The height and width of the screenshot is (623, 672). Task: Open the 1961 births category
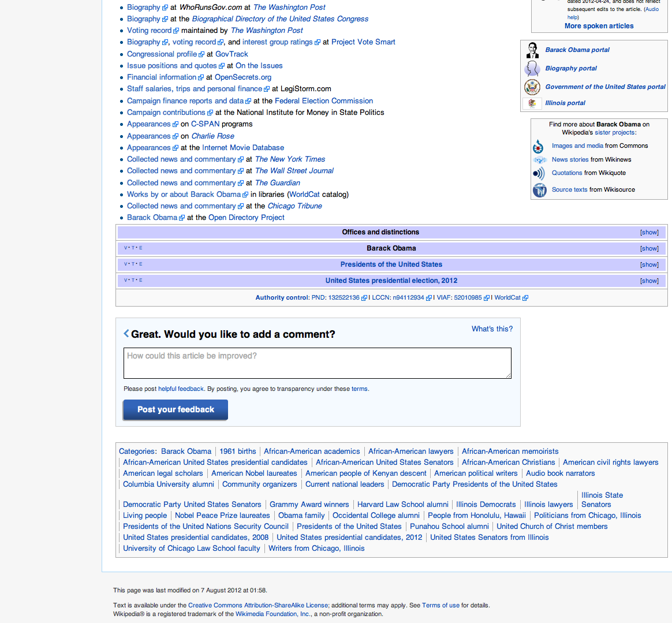(238, 452)
